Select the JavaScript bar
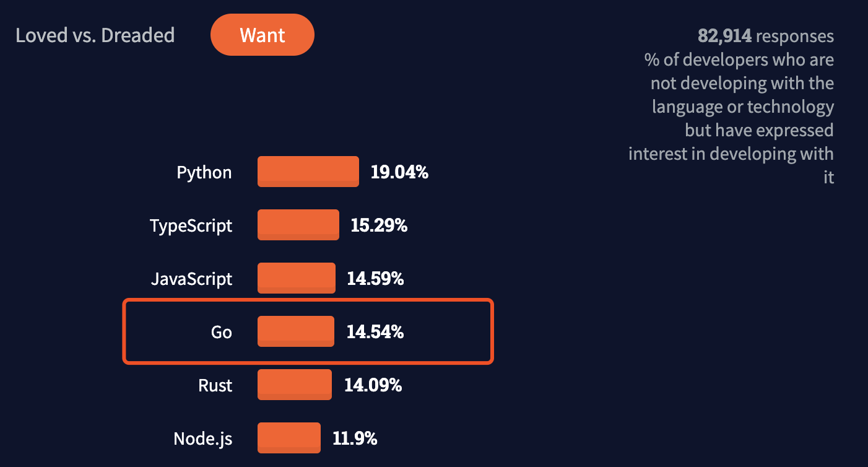 (296, 278)
